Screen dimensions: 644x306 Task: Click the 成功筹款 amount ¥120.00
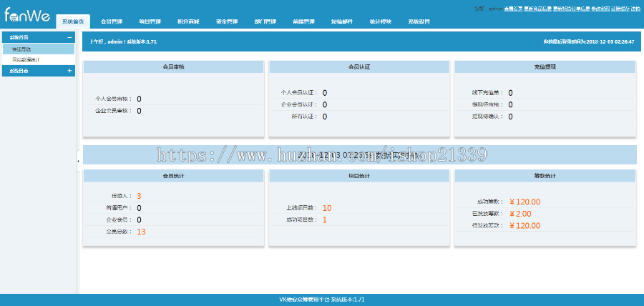[x=525, y=202]
